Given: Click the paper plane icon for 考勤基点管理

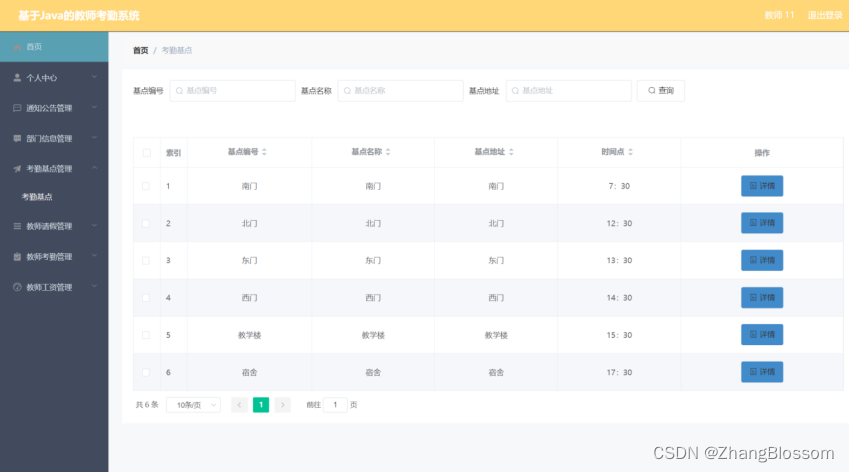Looking at the screenshot, I should [17, 168].
